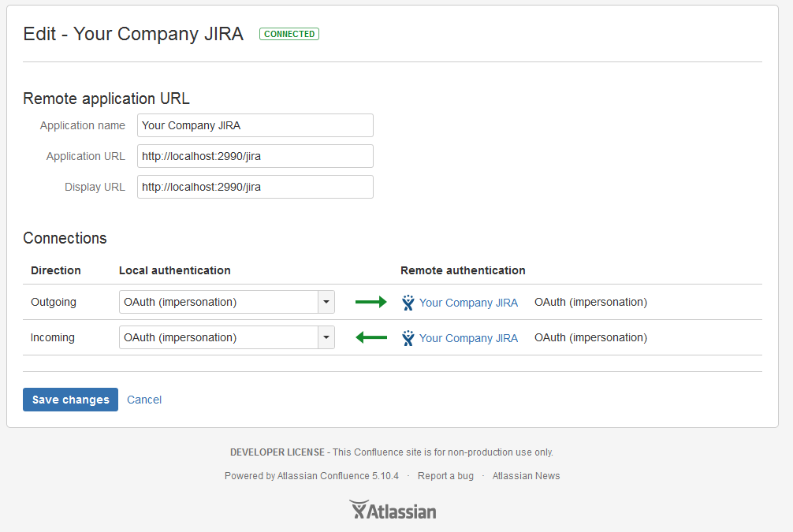Click the Save changes button
Screen dimensions: 793x532
(70, 400)
